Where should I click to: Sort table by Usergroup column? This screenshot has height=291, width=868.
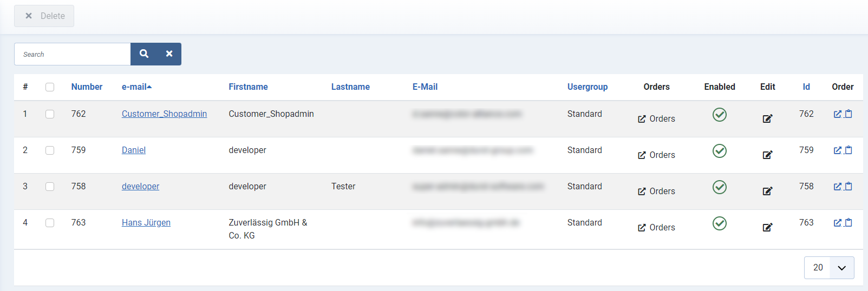coord(588,87)
